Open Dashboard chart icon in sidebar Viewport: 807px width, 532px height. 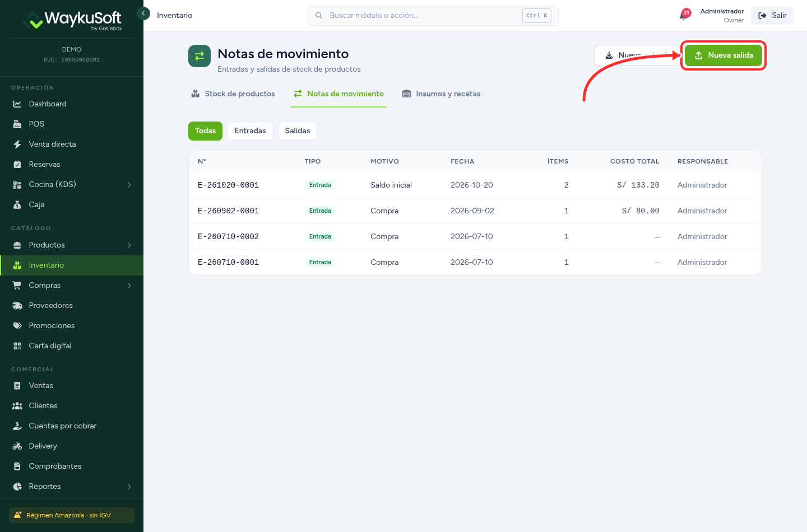[17, 104]
